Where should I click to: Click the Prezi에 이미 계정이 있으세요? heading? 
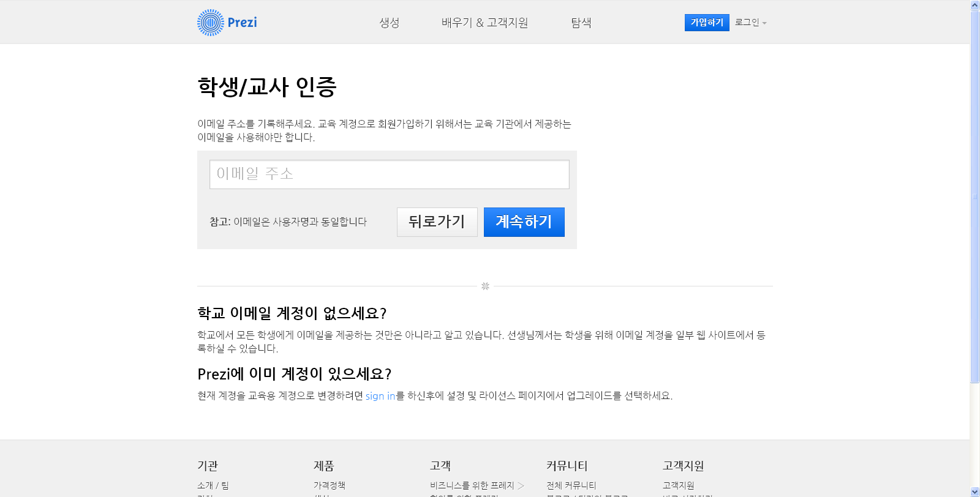(295, 374)
